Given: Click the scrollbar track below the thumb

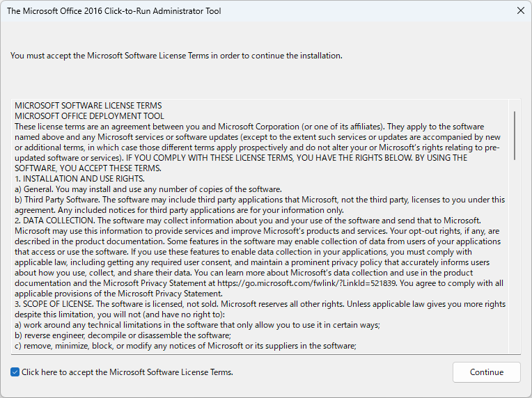Looking at the screenshot, I should pyautogui.click(x=515, y=257).
